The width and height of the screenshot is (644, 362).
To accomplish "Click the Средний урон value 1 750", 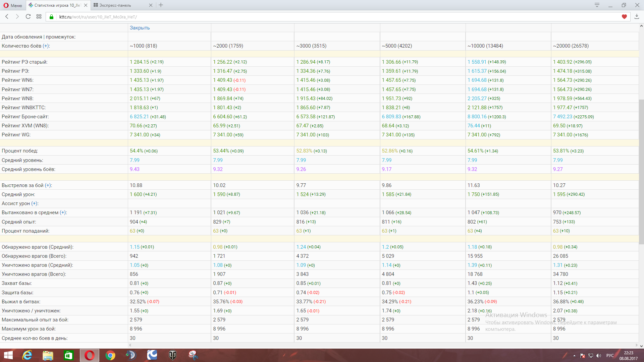I will (474, 194).
